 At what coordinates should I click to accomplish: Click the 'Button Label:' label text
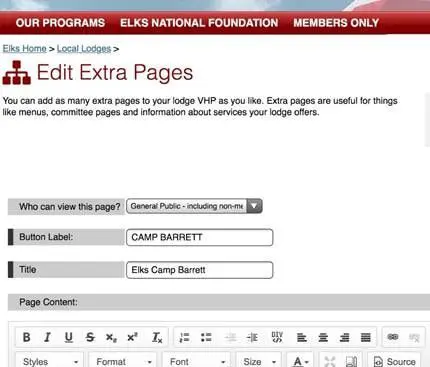pyautogui.click(x=46, y=237)
